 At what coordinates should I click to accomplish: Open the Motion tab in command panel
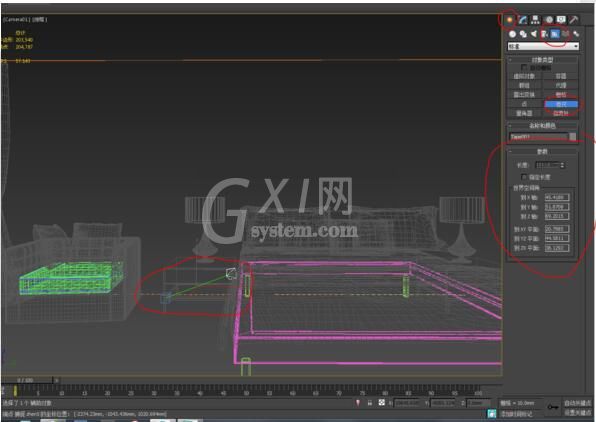pos(548,20)
